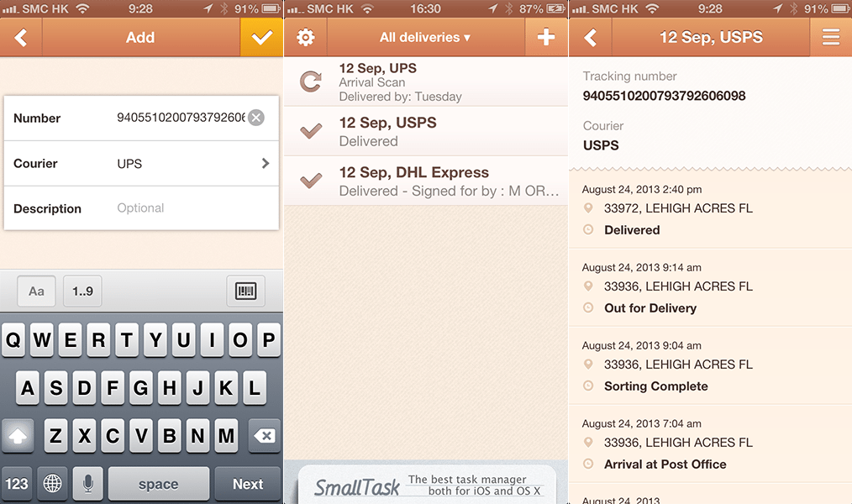Tap clock icon beside Out for Delivery

click(x=588, y=308)
